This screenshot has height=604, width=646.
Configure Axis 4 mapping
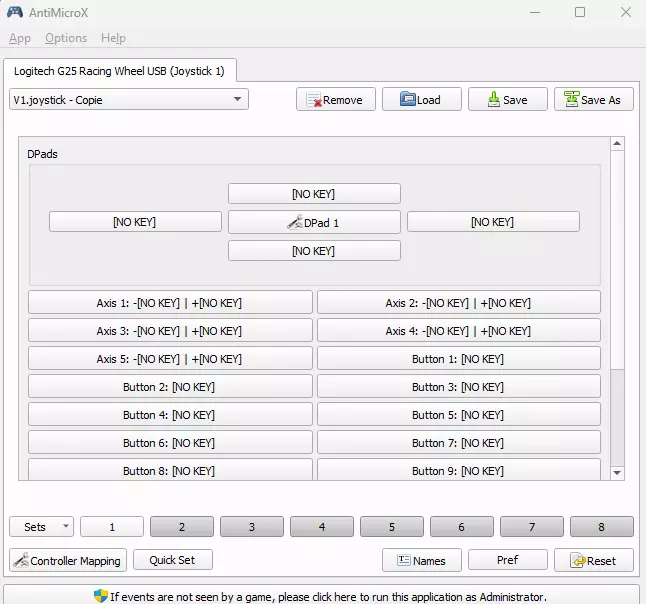pyautogui.click(x=459, y=331)
